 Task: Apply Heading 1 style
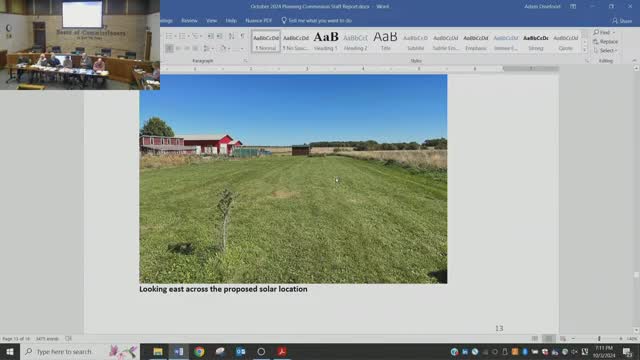click(326, 41)
